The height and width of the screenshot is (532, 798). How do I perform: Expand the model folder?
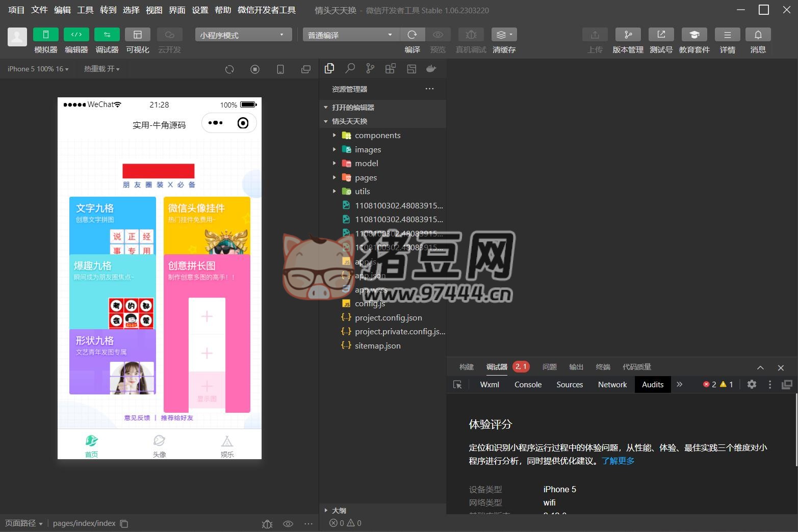(383, 164)
